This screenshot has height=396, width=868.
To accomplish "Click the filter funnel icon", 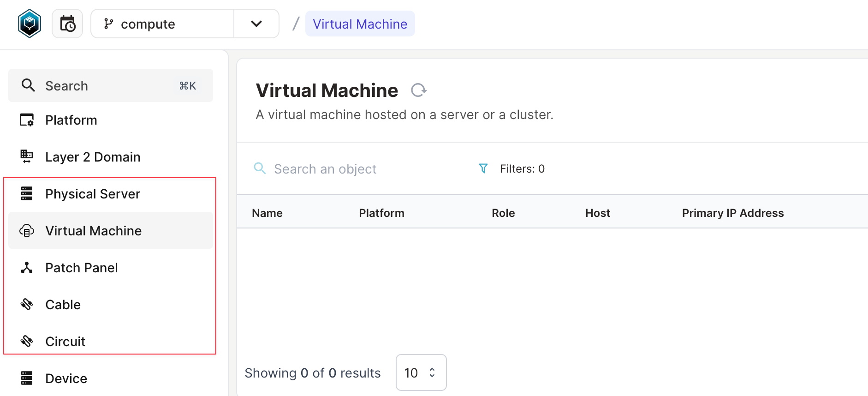I will click(x=483, y=168).
